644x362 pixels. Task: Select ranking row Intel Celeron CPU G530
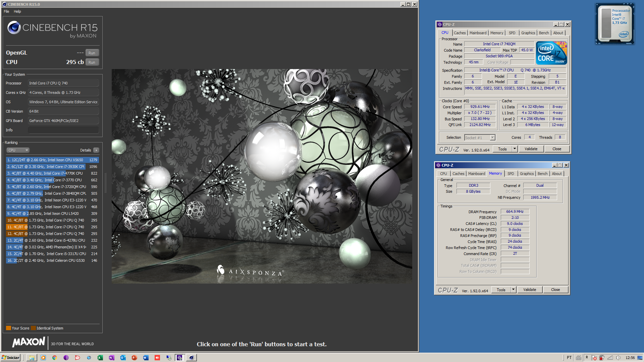52,260
